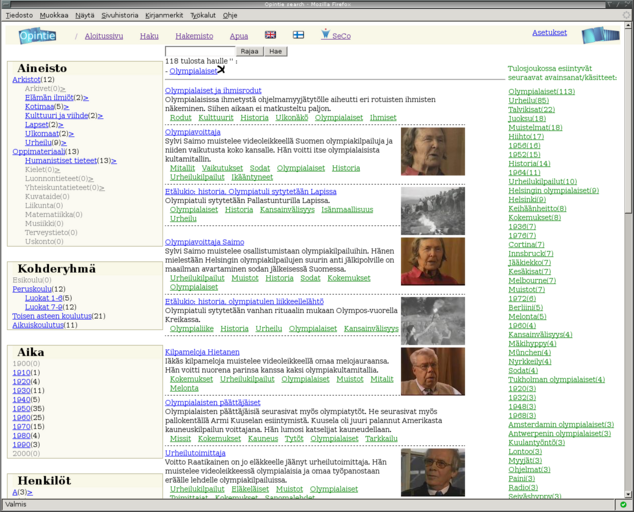Select keyword Talvikisat(22)
Screen dimensions: 634x512
coord(531,110)
